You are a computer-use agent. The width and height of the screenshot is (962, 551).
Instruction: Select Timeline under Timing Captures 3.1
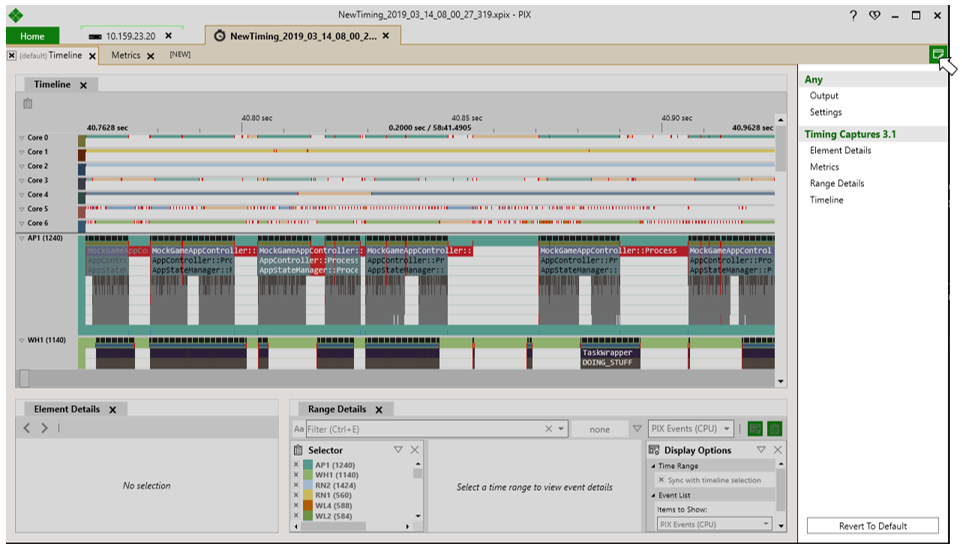826,200
